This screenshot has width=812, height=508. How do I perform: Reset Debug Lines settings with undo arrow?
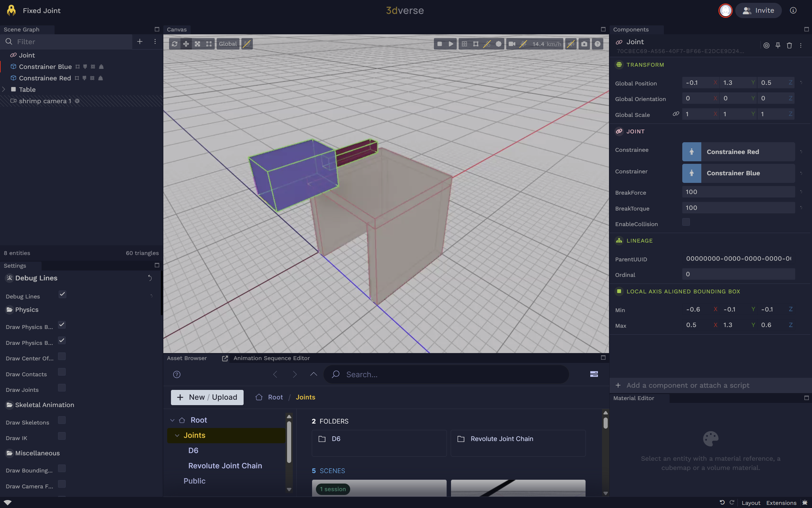150,278
